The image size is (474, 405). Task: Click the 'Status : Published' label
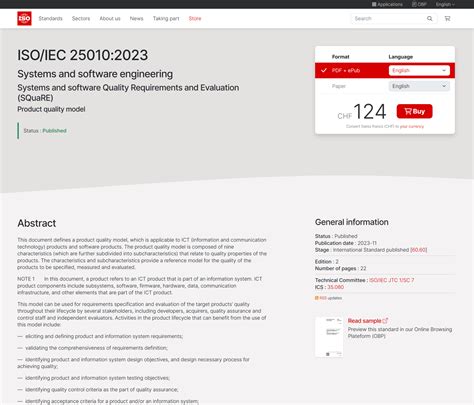[x=45, y=131]
